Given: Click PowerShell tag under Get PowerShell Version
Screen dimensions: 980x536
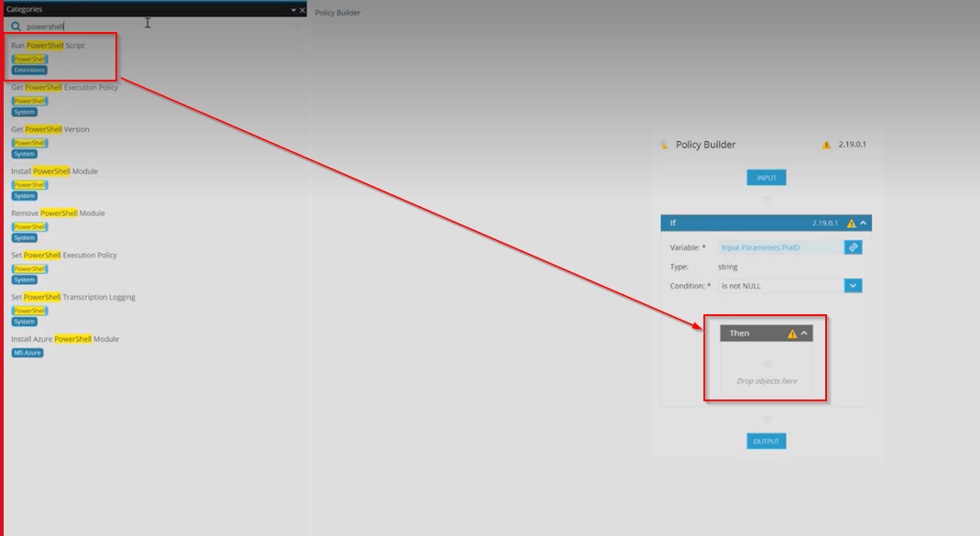Looking at the screenshot, I should pos(29,143).
